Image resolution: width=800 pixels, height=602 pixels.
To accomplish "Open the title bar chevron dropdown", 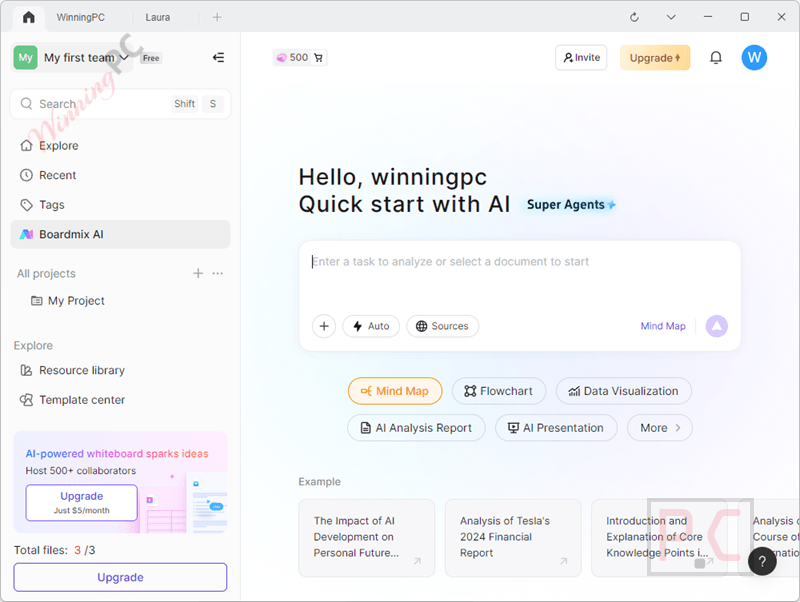I will [x=671, y=17].
